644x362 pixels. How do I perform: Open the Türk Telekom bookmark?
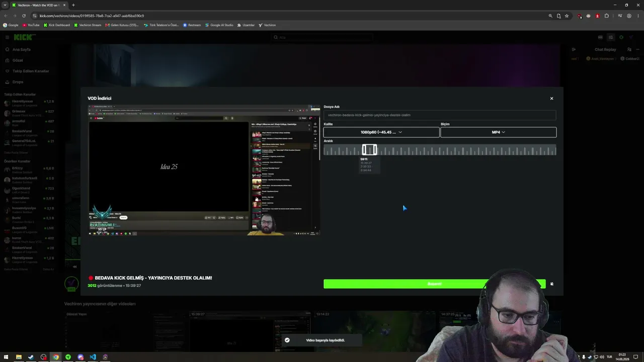pyautogui.click(x=161, y=25)
